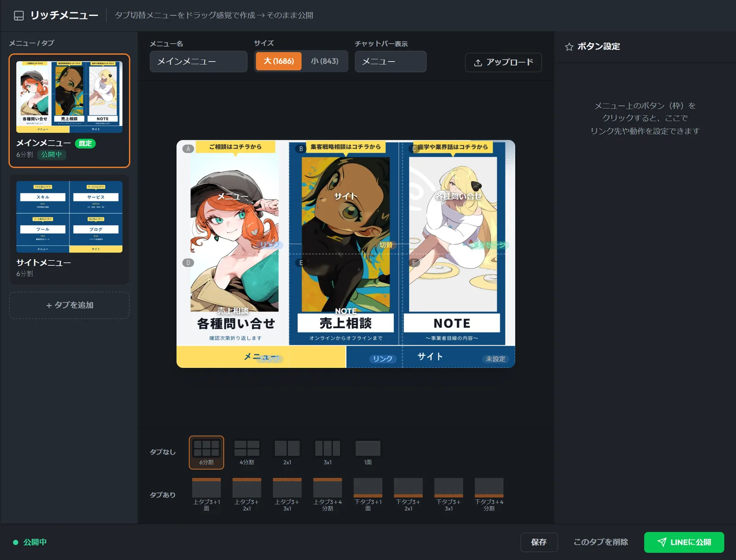Click the 未設定 badge on canvas
Image resolution: width=736 pixels, height=560 pixels.
pos(495,359)
